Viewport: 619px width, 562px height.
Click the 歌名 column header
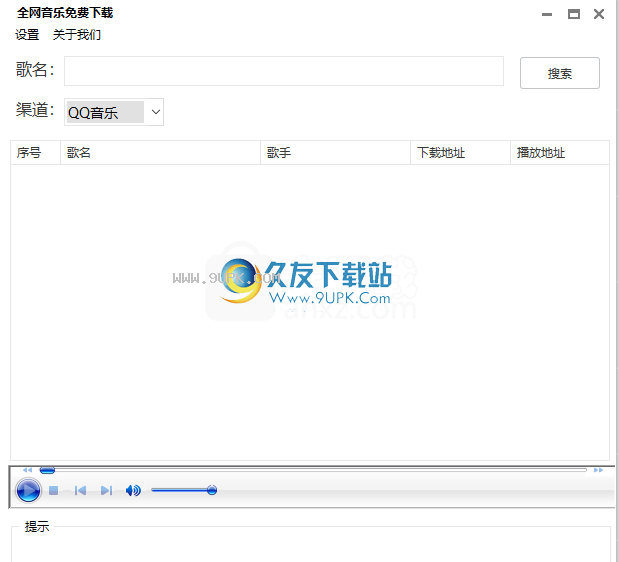(x=160, y=152)
